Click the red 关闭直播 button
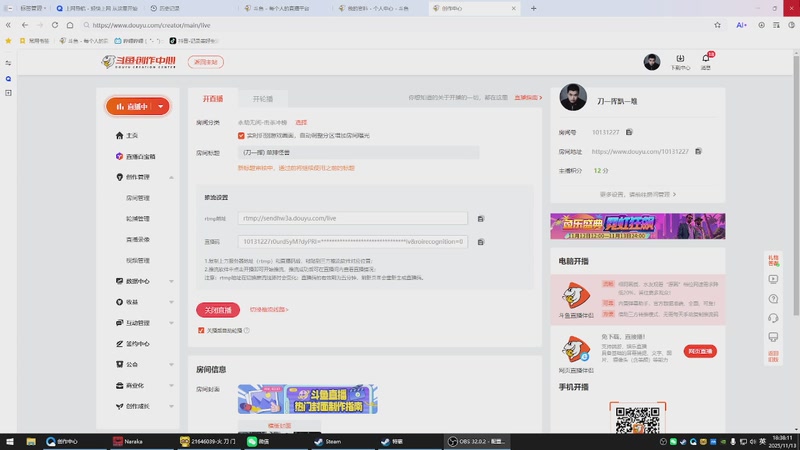The height and width of the screenshot is (450, 800). coord(218,310)
